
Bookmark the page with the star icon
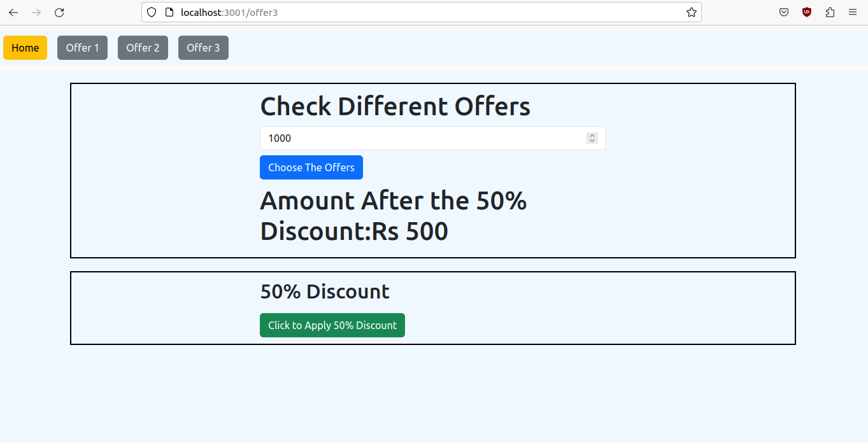pyautogui.click(x=691, y=12)
